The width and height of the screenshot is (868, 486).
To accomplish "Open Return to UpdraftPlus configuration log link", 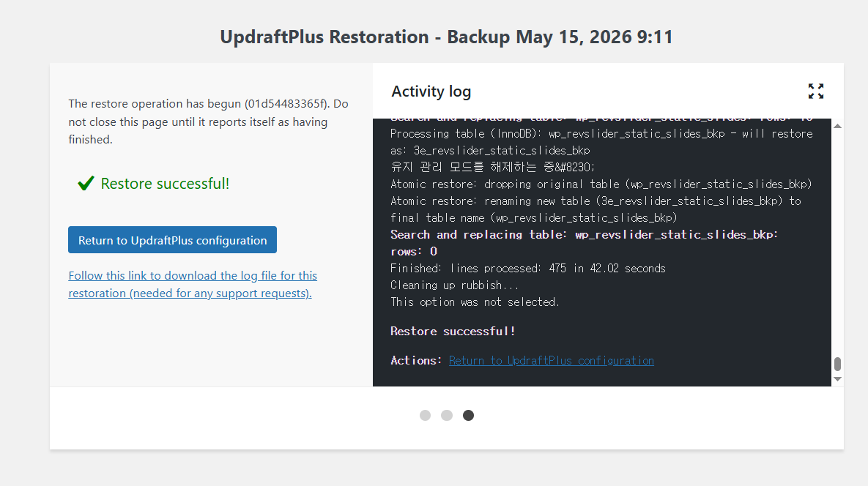I will pyautogui.click(x=551, y=361).
